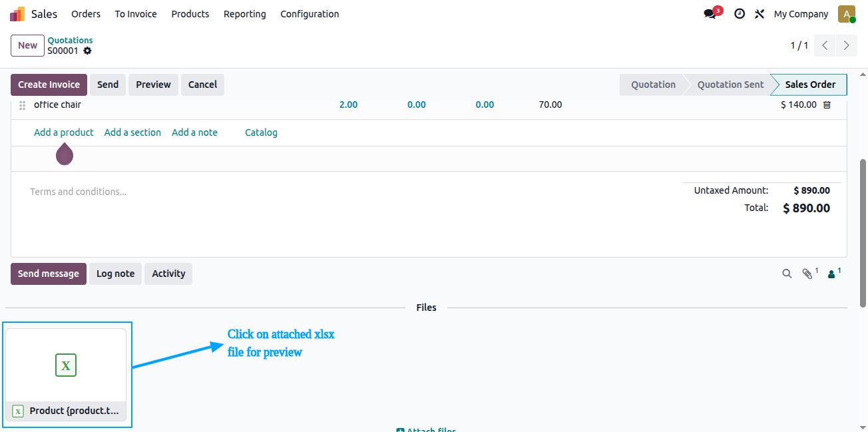Search messages in the chatter
The image size is (868, 432).
click(787, 274)
